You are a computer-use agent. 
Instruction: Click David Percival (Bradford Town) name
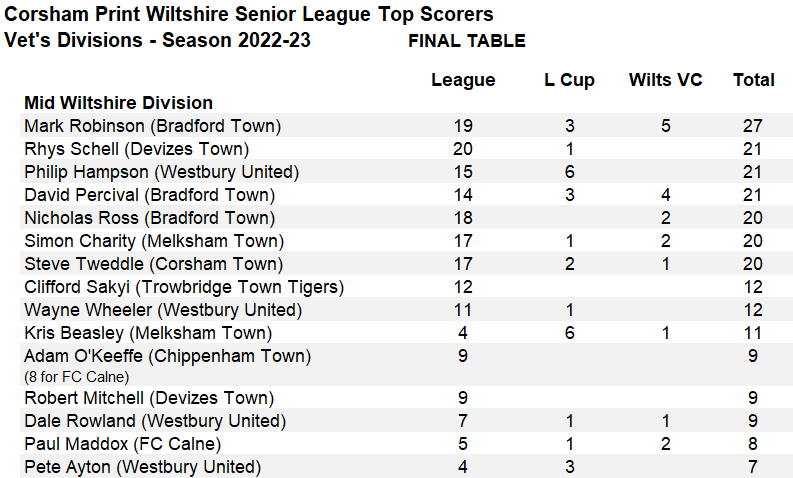pos(149,195)
